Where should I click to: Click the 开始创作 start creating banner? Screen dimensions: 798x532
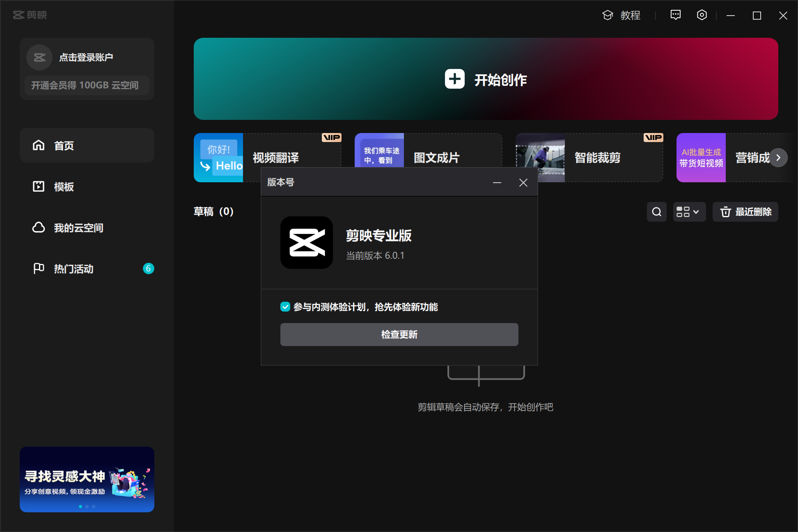tap(486, 79)
